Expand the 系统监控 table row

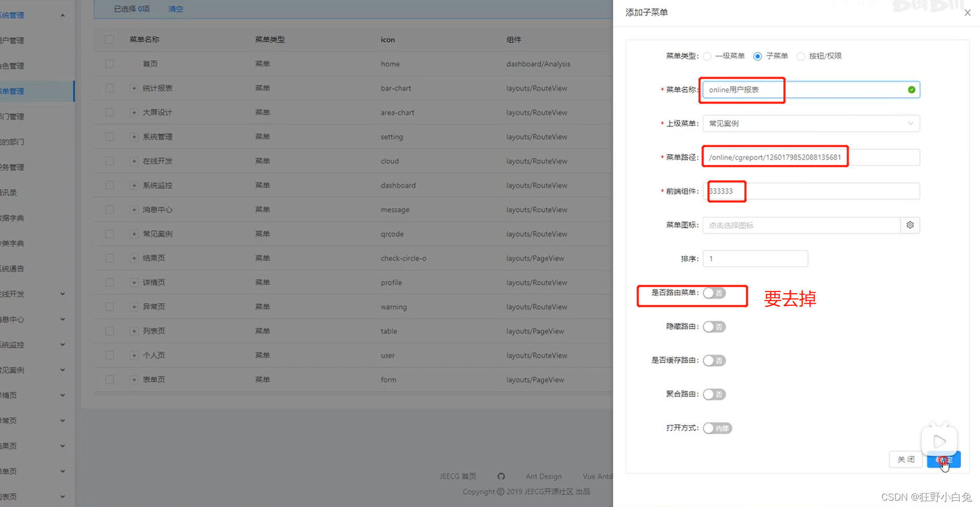[x=134, y=185]
